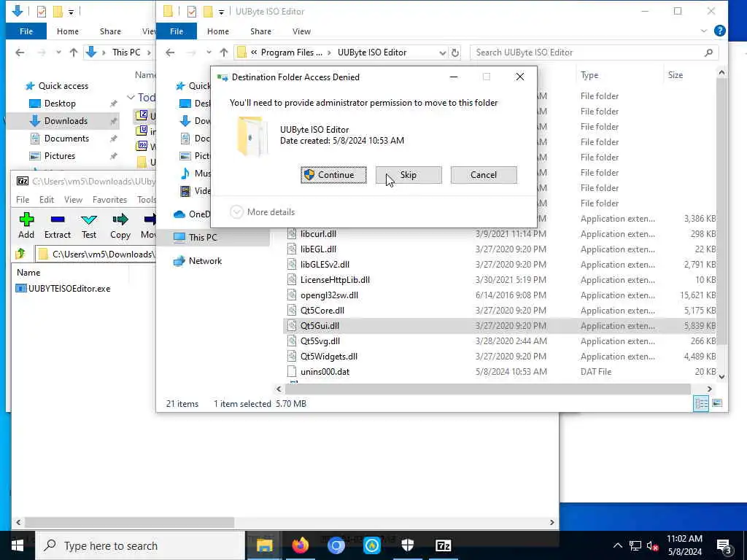Select Qt5Svg.dll file
The image size is (747, 560).
(x=320, y=341)
